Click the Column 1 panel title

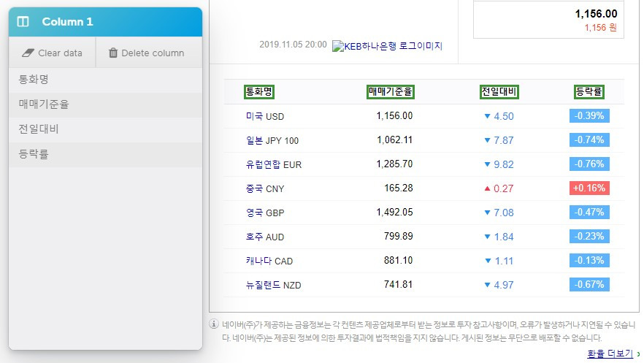67,22
